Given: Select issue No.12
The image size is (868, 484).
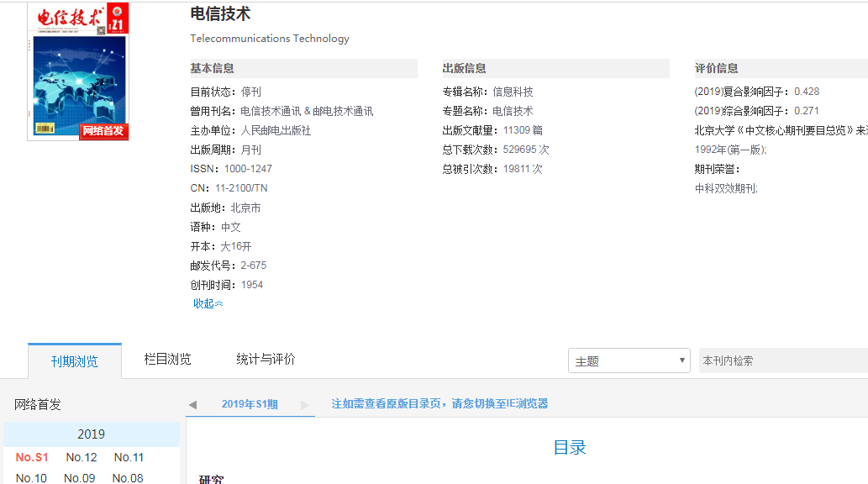Looking at the screenshot, I should tap(82, 457).
